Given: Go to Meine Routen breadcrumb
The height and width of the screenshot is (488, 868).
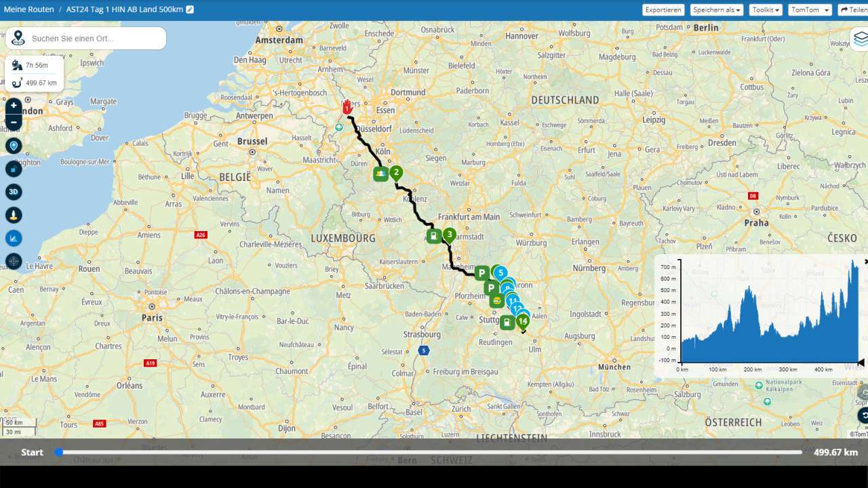Looking at the screenshot, I should (x=28, y=9).
